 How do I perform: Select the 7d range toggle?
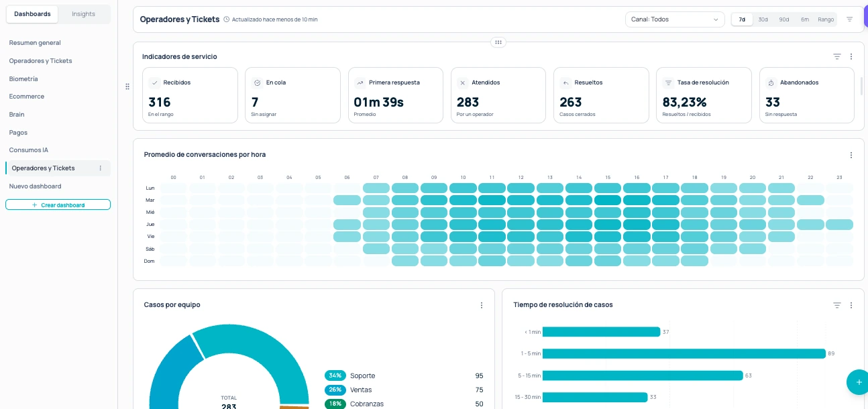point(742,19)
